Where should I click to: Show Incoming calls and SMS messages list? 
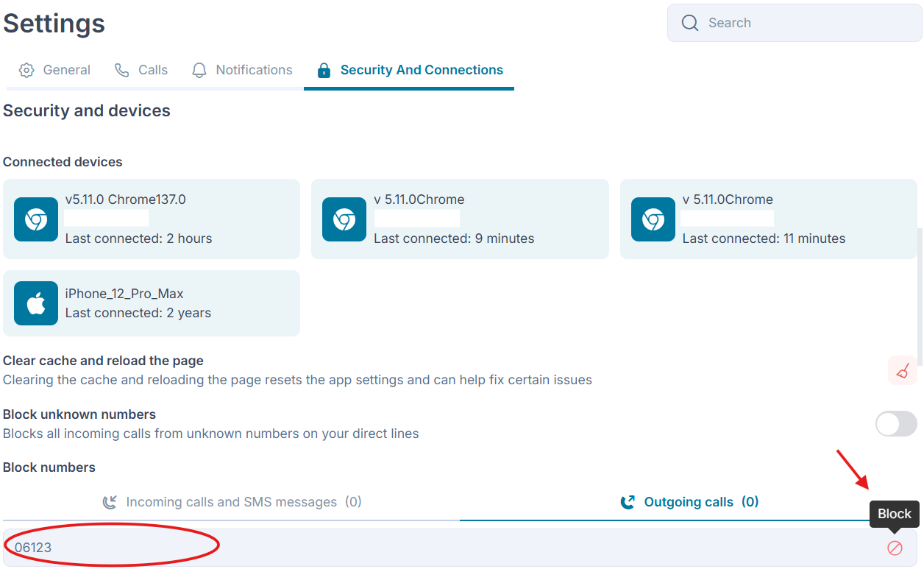232,502
